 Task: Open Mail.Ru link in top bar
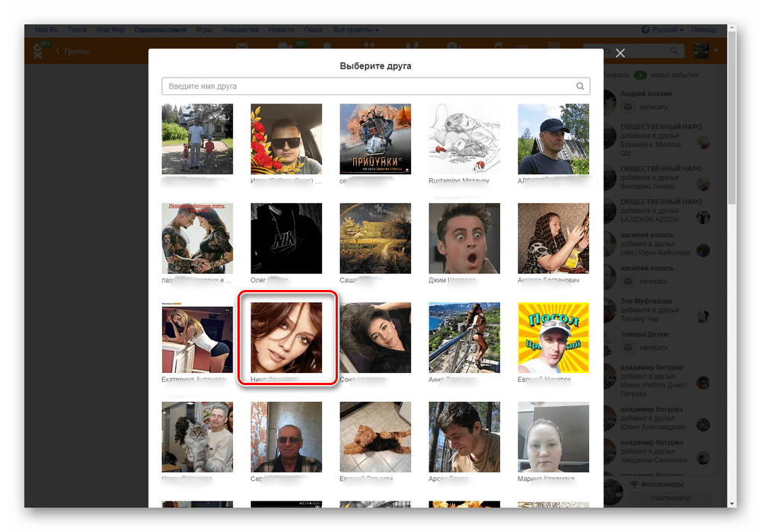pyautogui.click(x=46, y=30)
